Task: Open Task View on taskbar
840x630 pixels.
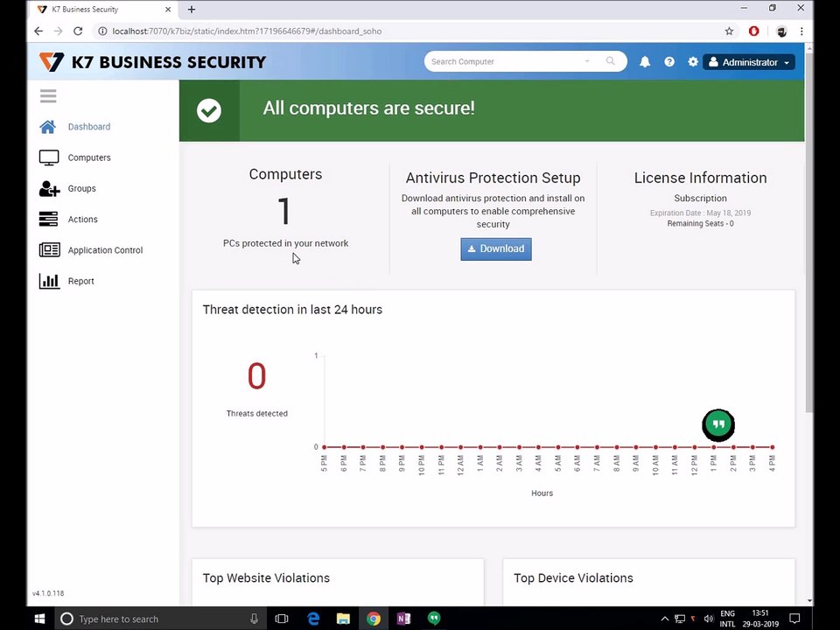Action: tap(282, 619)
